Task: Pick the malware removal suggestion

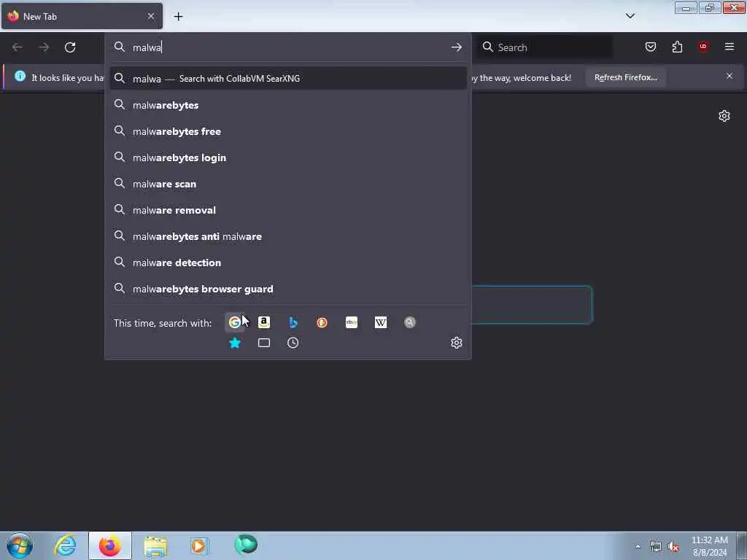Action: [x=288, y=210]
